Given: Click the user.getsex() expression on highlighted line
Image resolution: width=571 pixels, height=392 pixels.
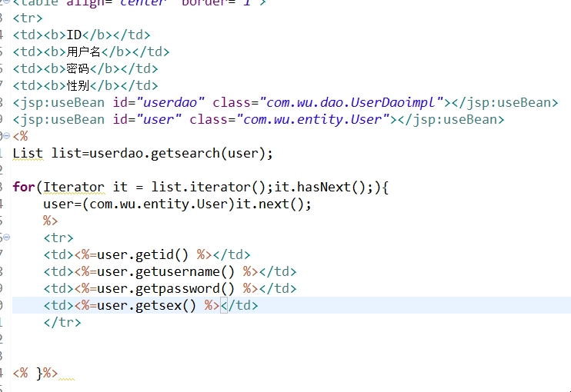Looking at the screenshot, I should [148, 305].
